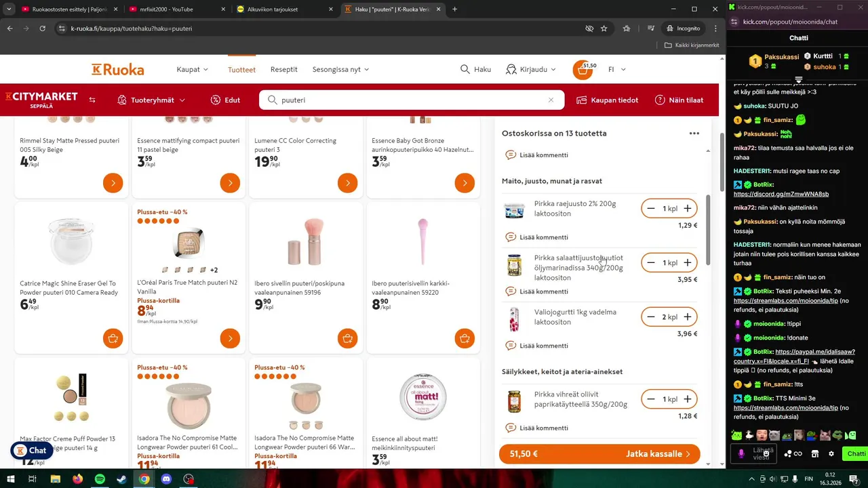
Task: Click the K-Ruoka logo
Action: (x=118, y=69)
